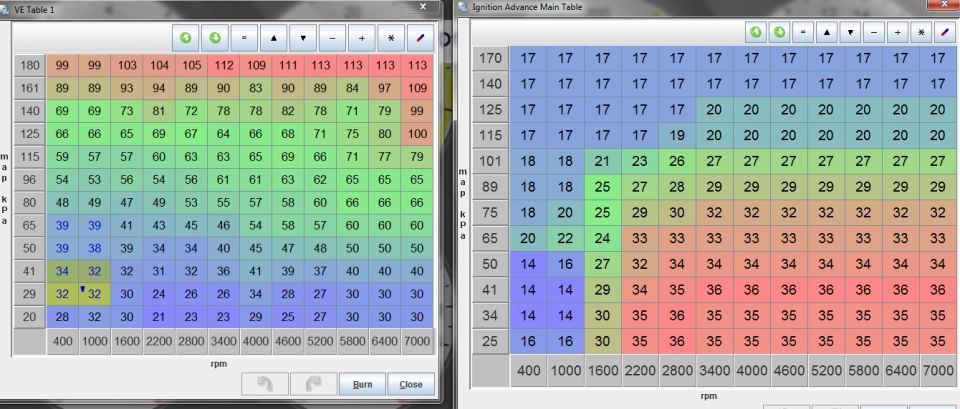Click the minus icon in Ignition Advance toolbar

click(x=874, y=32)
